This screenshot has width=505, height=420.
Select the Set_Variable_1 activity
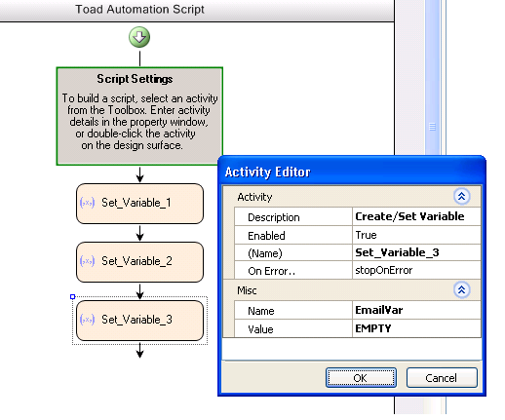coord(139,204)
